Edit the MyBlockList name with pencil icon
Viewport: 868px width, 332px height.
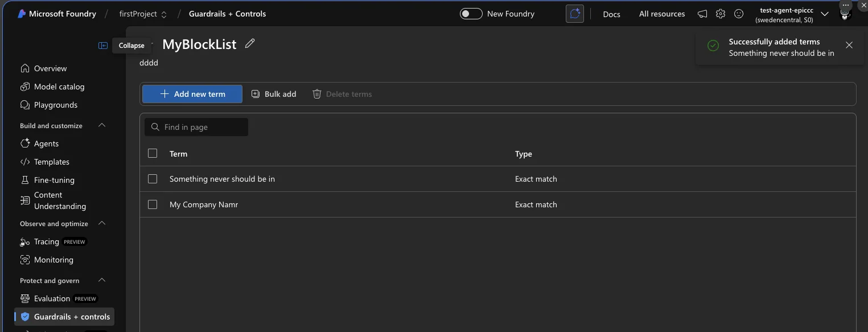[x=250, y=43]
